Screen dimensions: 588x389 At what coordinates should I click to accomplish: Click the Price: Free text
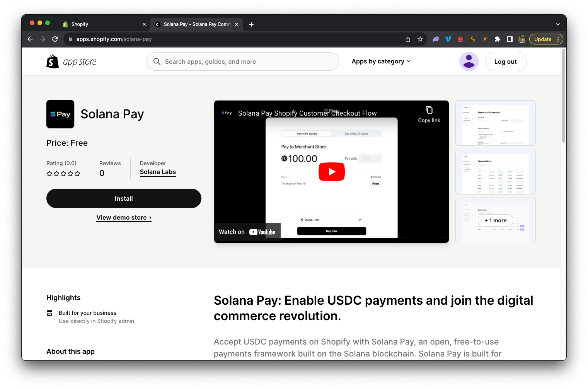click(x=67, y=143)
